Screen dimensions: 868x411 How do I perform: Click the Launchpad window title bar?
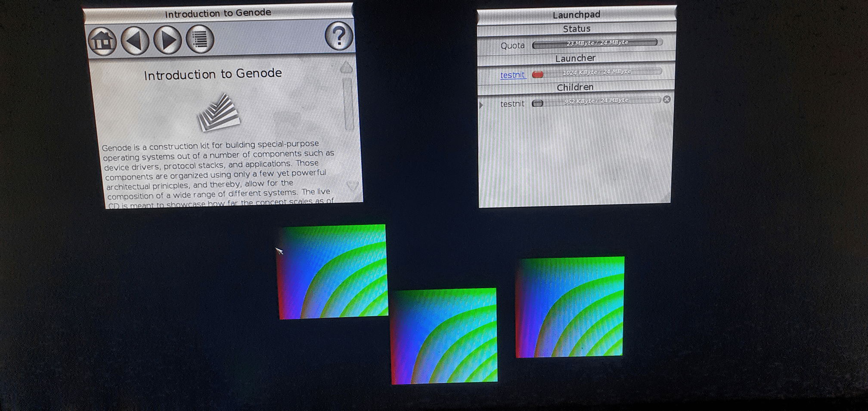pyautogui.click(x=577, y=15)
